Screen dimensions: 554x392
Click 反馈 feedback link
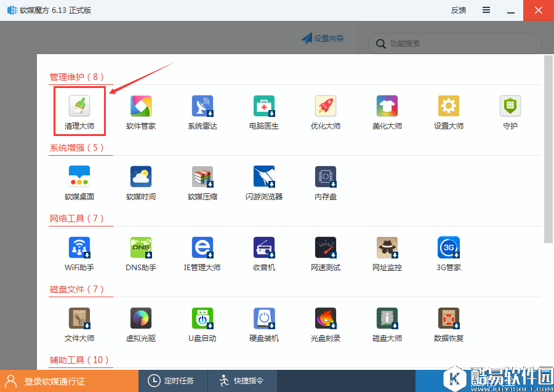[x=459, y=10]
